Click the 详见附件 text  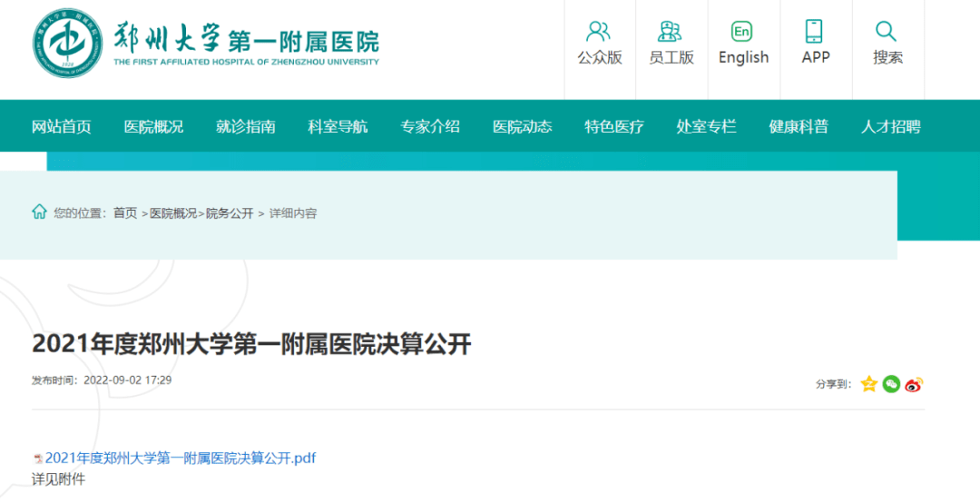click(x=58, y=480)
